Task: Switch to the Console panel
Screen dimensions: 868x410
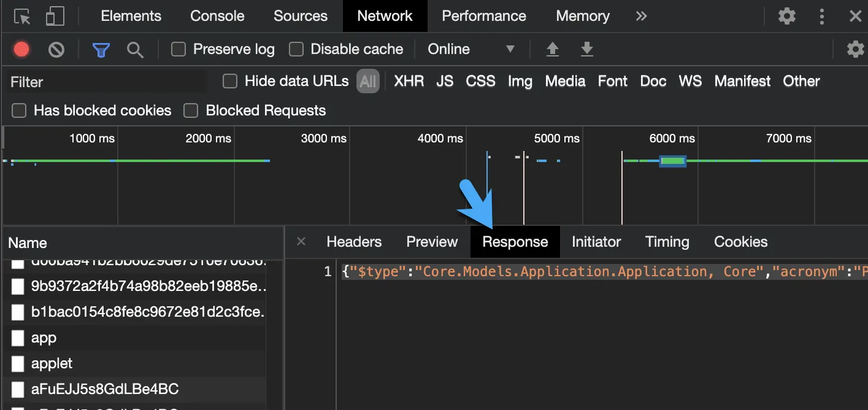Action: (x=217, y=16)
